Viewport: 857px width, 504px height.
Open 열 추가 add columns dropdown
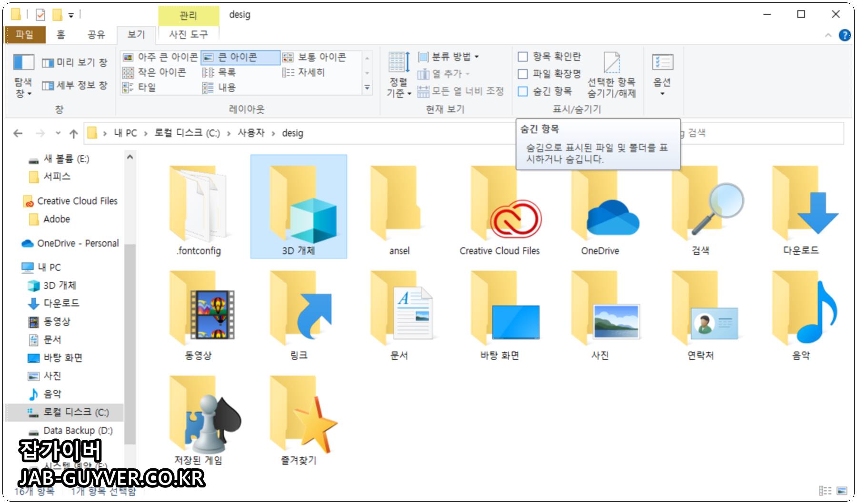(x=444, y=74)
